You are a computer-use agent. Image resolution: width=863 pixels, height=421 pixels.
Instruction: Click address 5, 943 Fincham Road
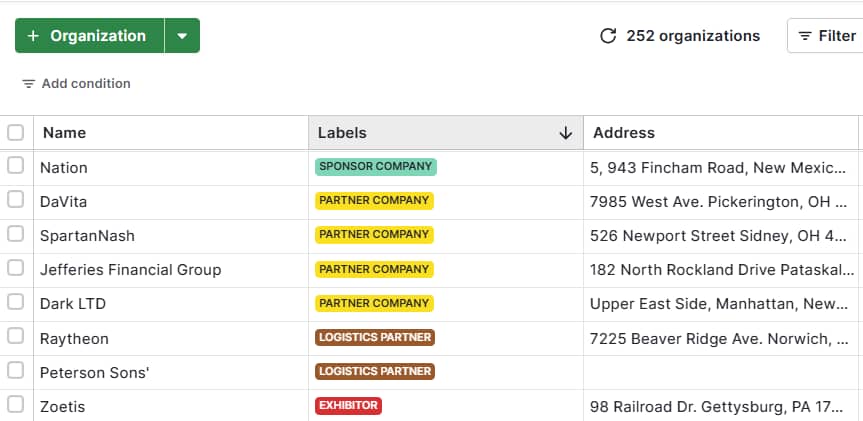point(719,167)
